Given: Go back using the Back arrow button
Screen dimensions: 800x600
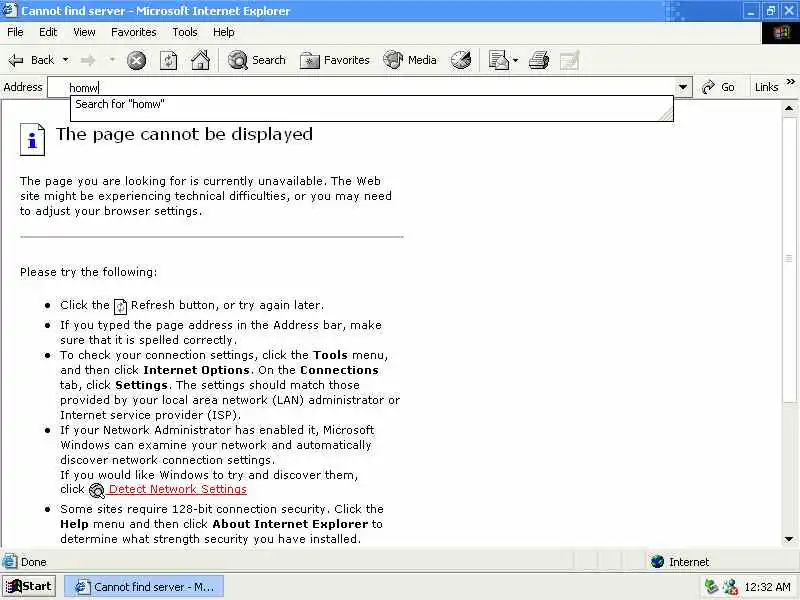Looking at the screenshot, I should coord(31,60).
